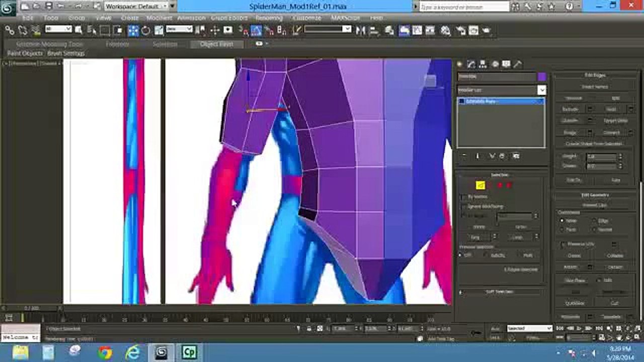
Task: Activate the Select and Rotate tool
Action: [x=146, y=30]
